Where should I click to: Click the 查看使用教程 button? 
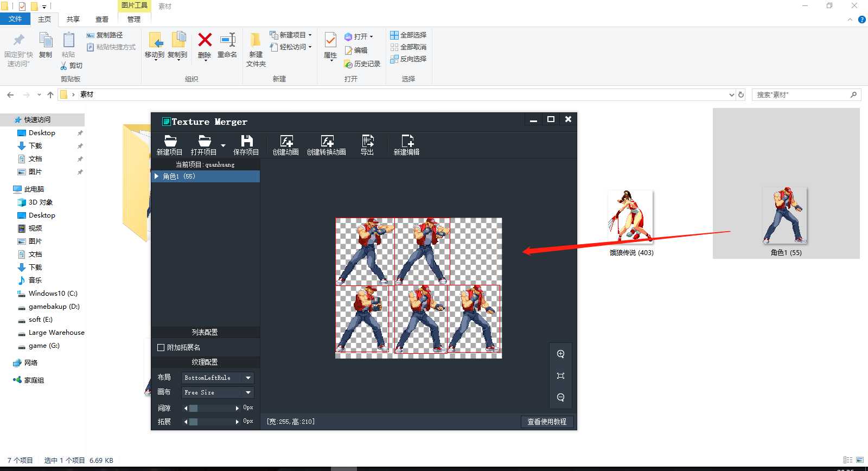(547, 422)
